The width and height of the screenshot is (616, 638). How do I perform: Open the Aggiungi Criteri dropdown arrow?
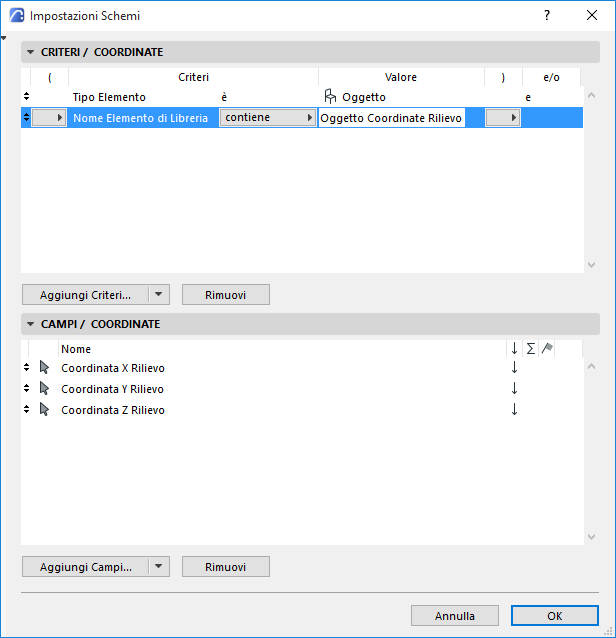159,295
